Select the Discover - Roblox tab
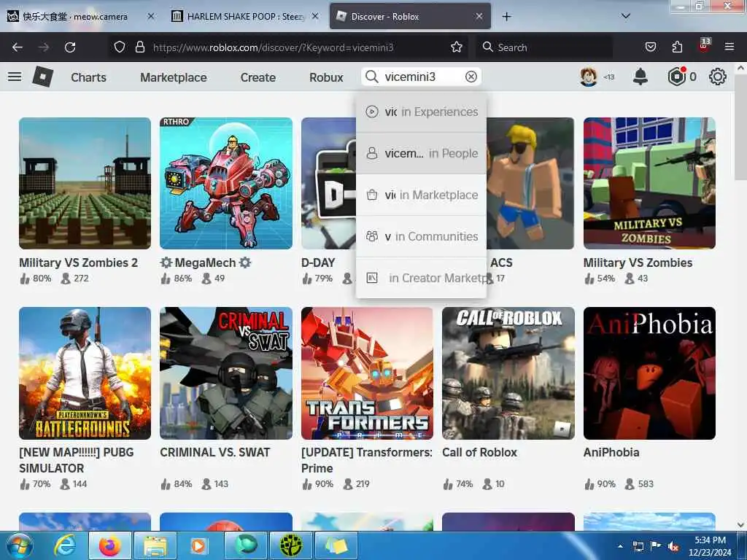This screenshot has width=747, height=560. tap(410, 17)
